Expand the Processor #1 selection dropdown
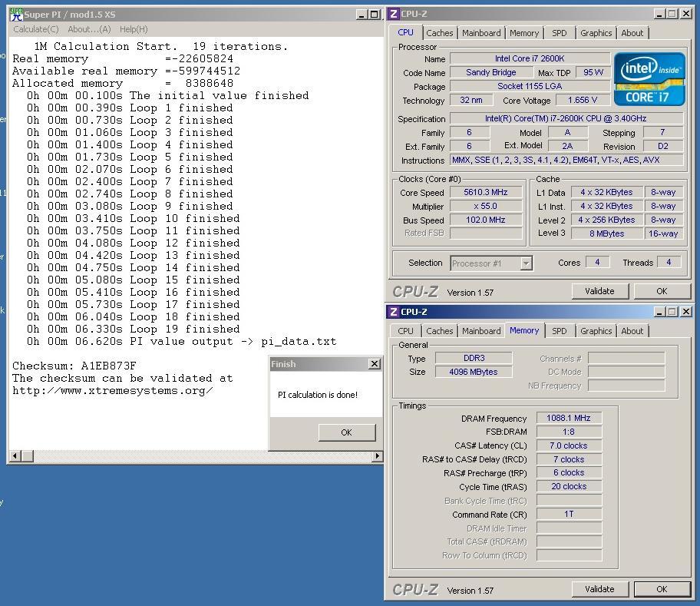 [x=527, y=263]
